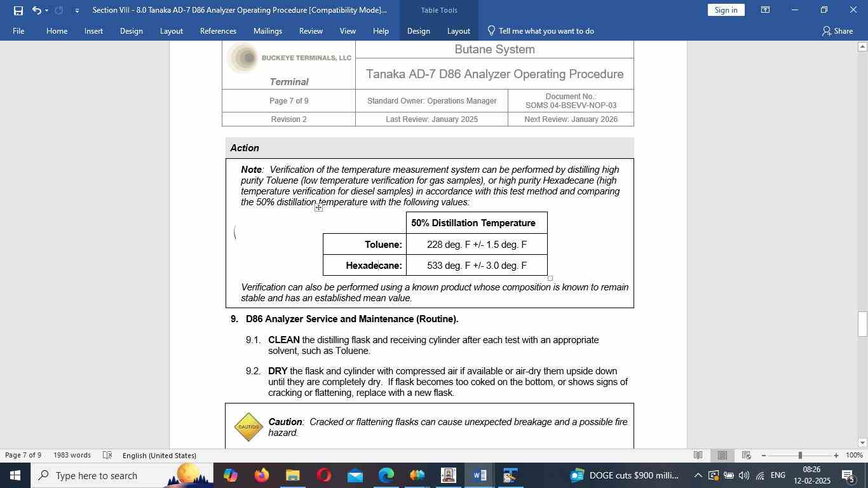This screenshot has width=868, height=488.
Task: Click the table move handle icon
Action: [x=318, y=208]
